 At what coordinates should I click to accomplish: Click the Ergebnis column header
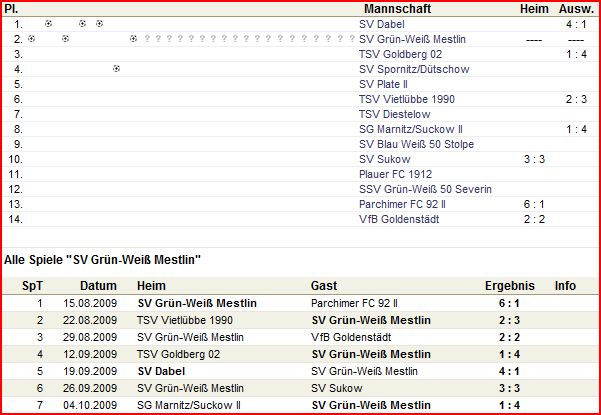coord(510,285)
